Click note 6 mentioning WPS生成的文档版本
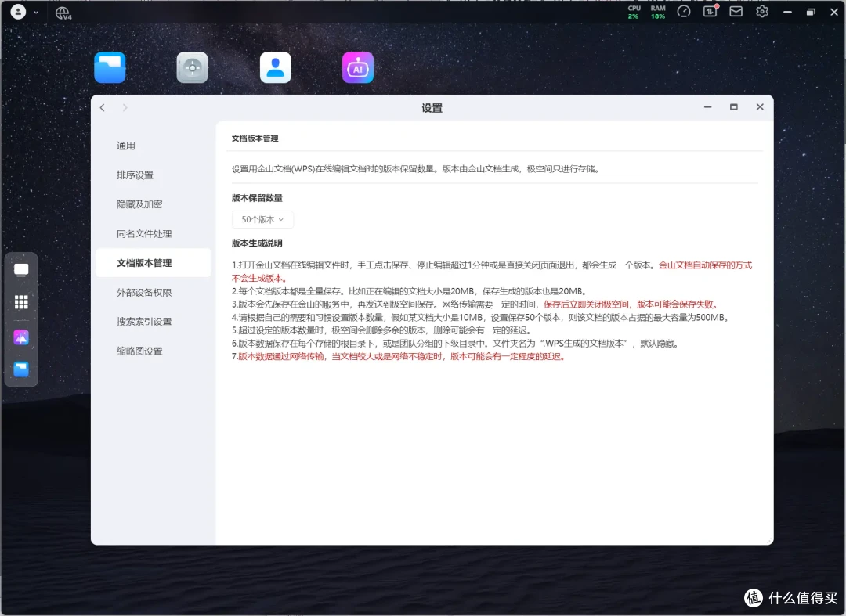This screenshot has width=846, height=616. pos(456,344)
